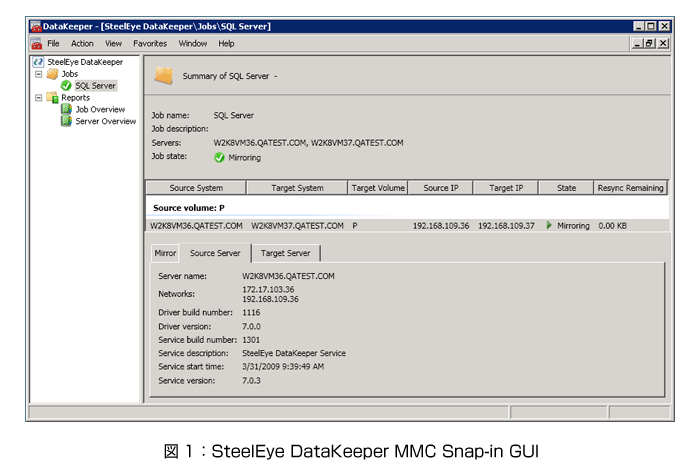Click the SteelEye DataKeeper root node icon
Screen dimensions: 700x470
click(x=39, y=62)
